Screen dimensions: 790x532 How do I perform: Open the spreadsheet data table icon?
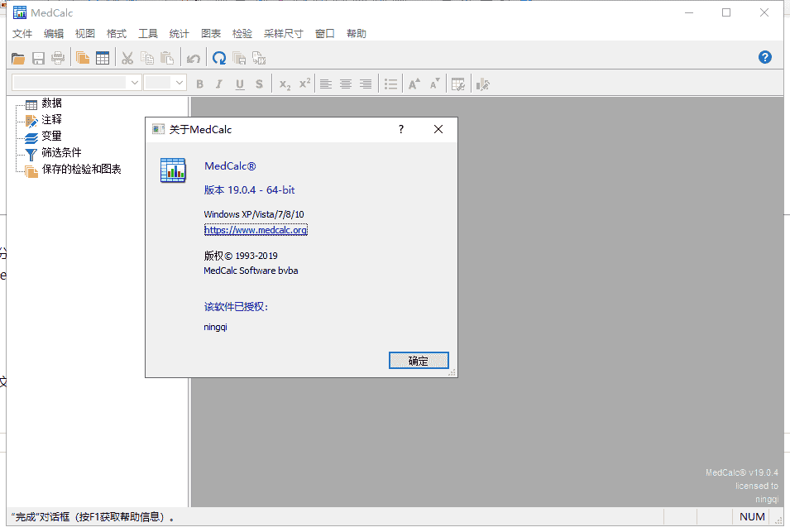coord(103,58)
